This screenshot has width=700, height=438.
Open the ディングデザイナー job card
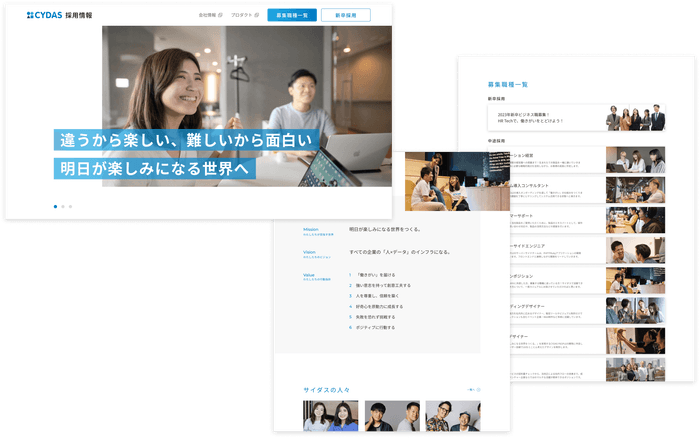[587, 311]
